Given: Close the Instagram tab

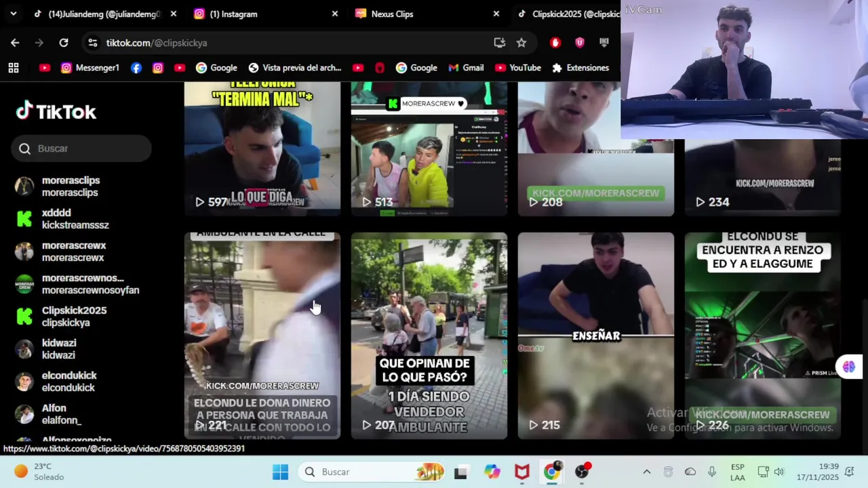Looking at the screenshot, I should point(334,14).
